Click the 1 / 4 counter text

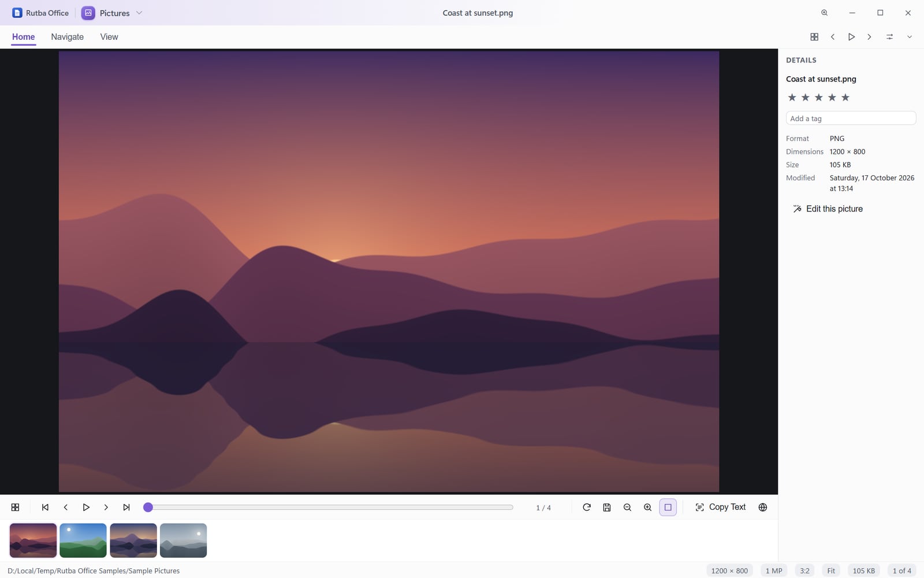point(543,508)
